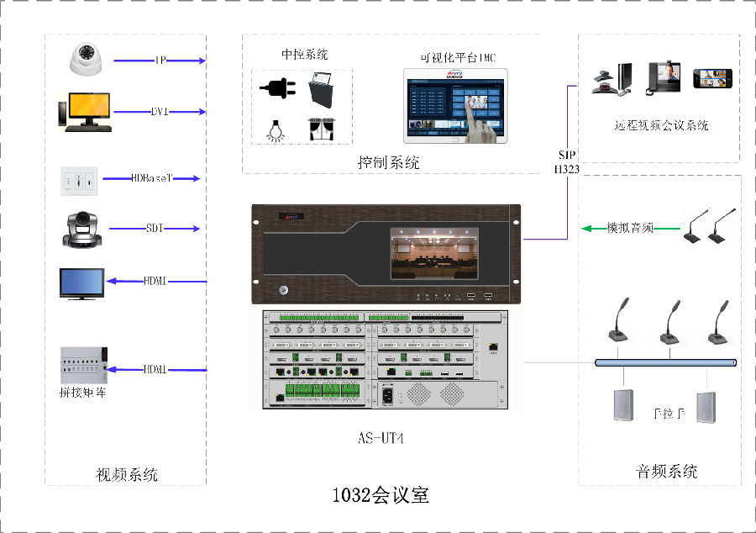This screenshot has height=533, width=756.
Task: Click the dome IP camera icon
Action: click(x=87, y=61)
